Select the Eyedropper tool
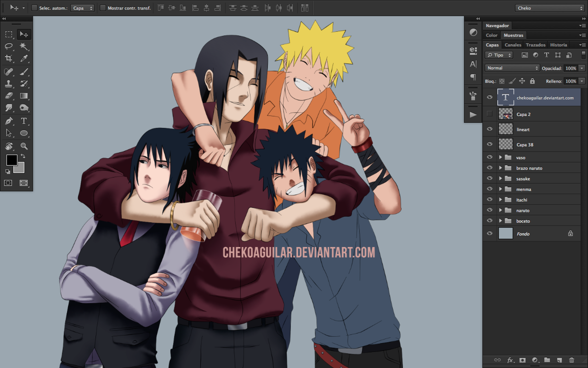588x368 pixels. click(x=24, y=58)
